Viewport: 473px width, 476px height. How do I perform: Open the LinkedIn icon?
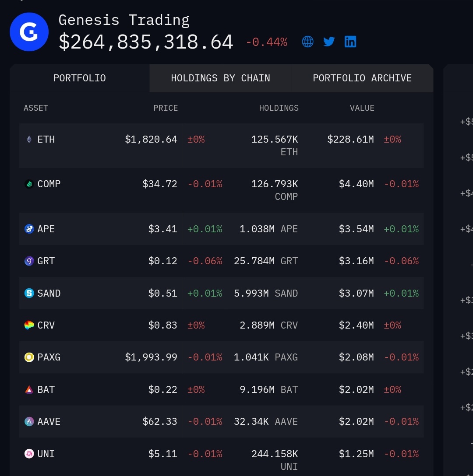tap(350, 42)
